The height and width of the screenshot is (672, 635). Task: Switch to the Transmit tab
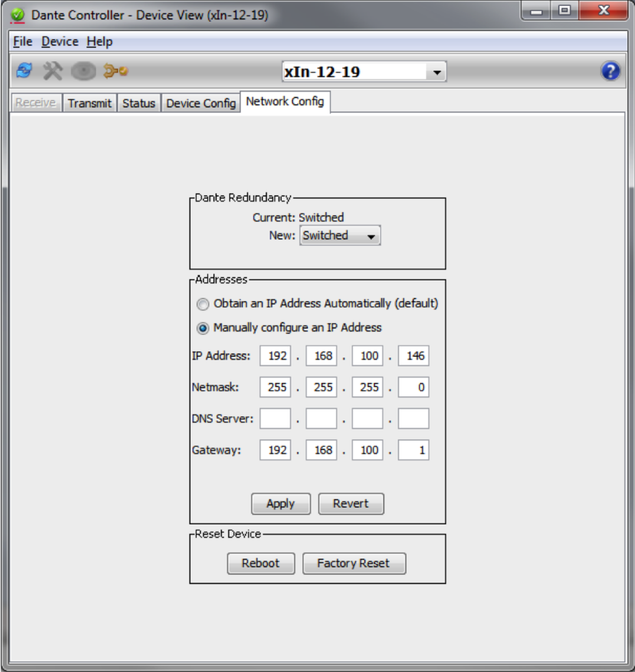pos(89,103)
